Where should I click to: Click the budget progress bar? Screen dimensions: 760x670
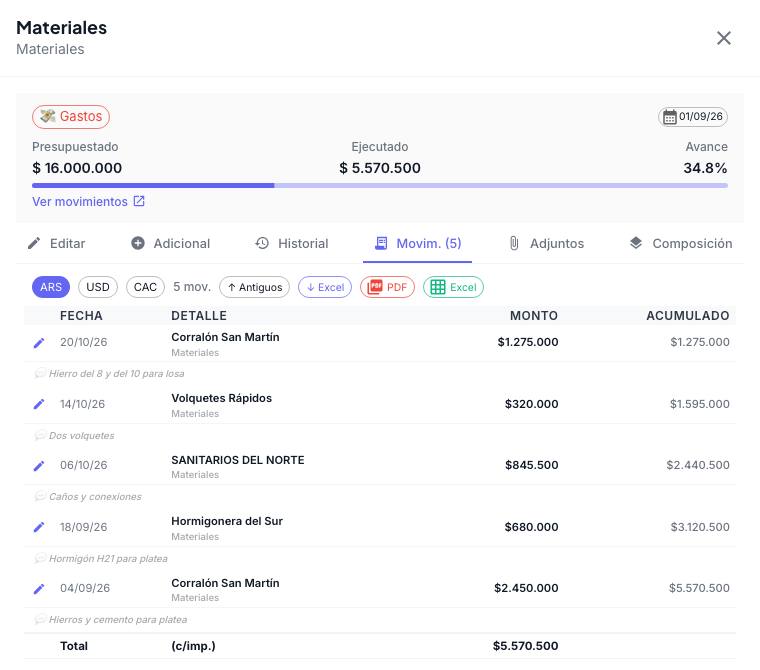[380, 185]
